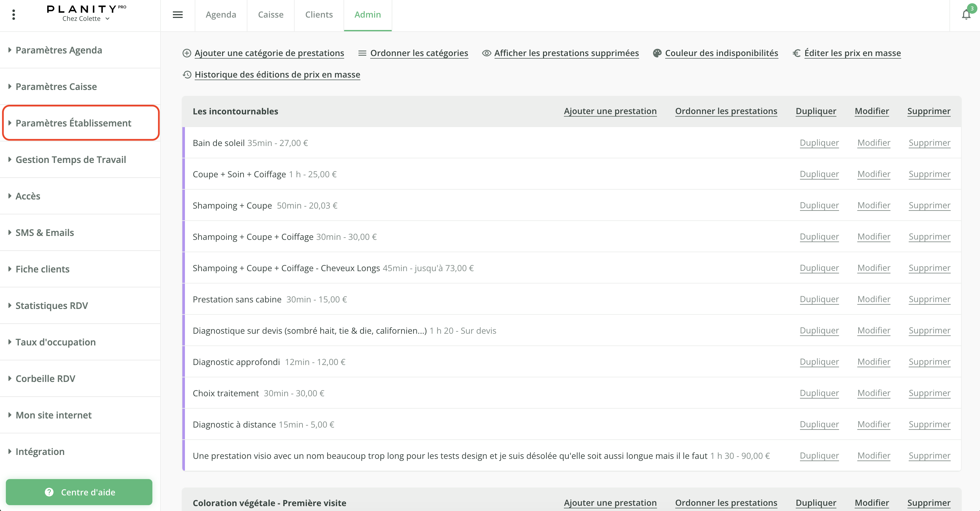Click Supprimer for Diagnostic approfondi

point(929,362)
